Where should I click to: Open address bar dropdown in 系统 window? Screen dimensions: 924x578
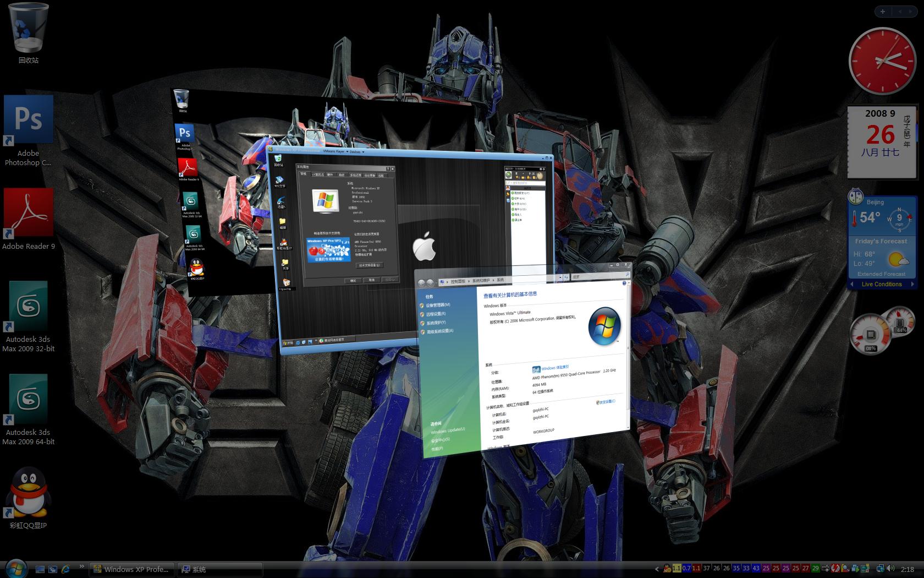point(560,278)
